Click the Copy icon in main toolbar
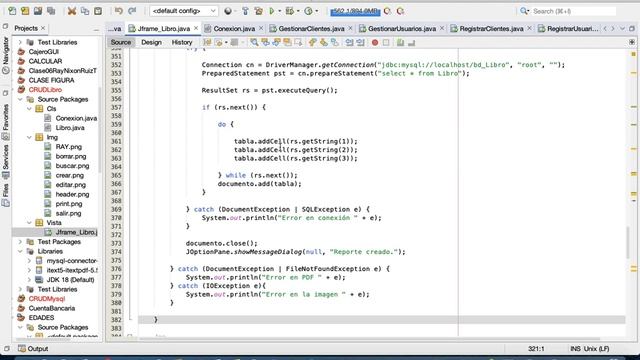Viewport: 640px width, 360px height. point(85,11)
